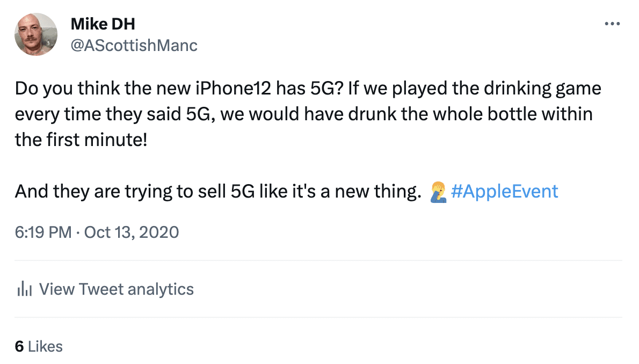Viewport: 639px width, 364px height.
Task: Open Mike DH's profile picture
Action: 36,34
